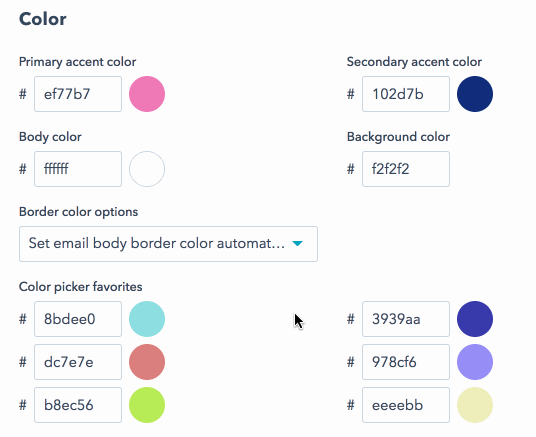Viewport: 536px width, 437px height.
Task: Click the favorite color field b8ec56
Action: (x=78, y=405)
